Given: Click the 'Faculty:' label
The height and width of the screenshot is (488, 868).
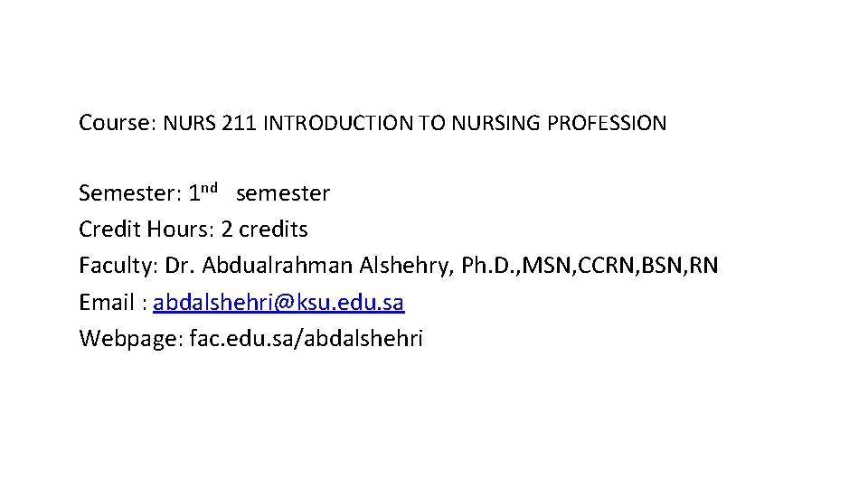Looking at the screenshot, I should pyautogui.click(x=118, y=267).
